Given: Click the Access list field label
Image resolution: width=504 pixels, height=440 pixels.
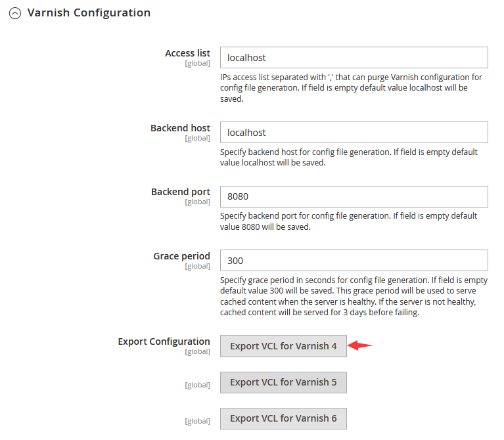Looking at the screenshot, I should point(187,53).
